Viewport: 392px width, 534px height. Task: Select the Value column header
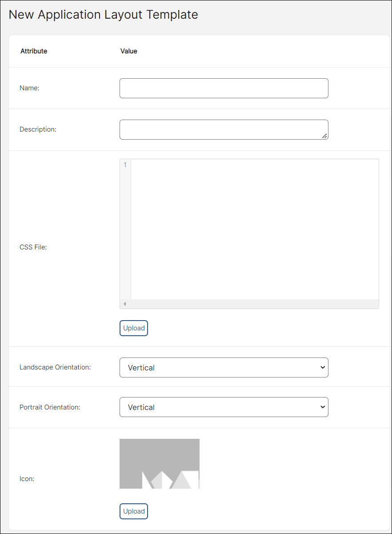point(128,51)
